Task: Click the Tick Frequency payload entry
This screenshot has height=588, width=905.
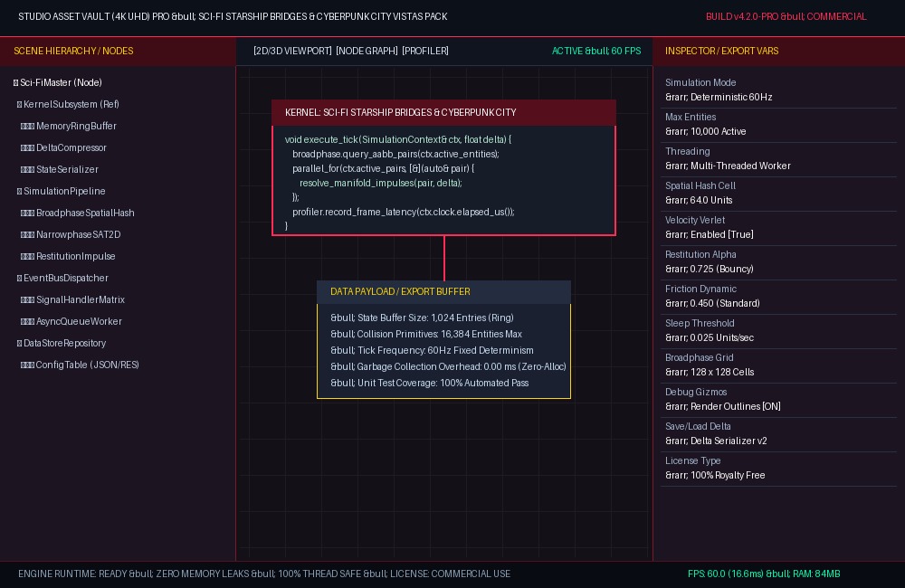Action: 432,350
